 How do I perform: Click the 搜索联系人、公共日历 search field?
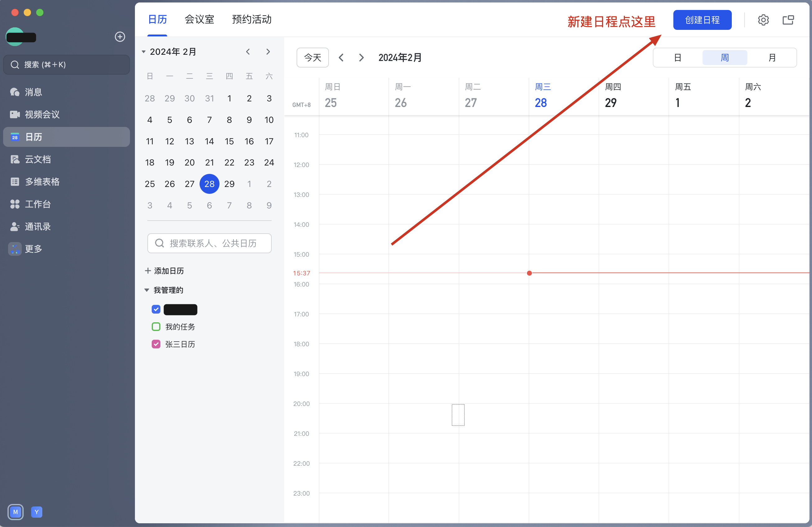[x=209, y=243]
